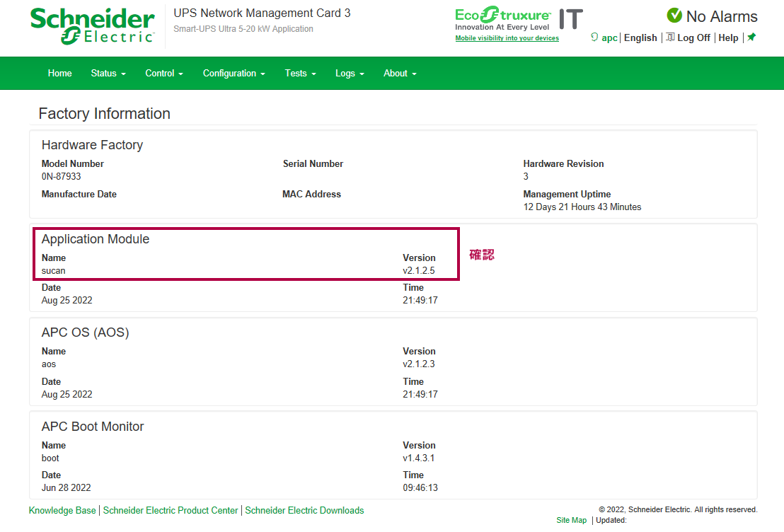This screenshot has width=784, height=532.
Task: Click the No Alarms status text
Action: click(x=722, y=16)
